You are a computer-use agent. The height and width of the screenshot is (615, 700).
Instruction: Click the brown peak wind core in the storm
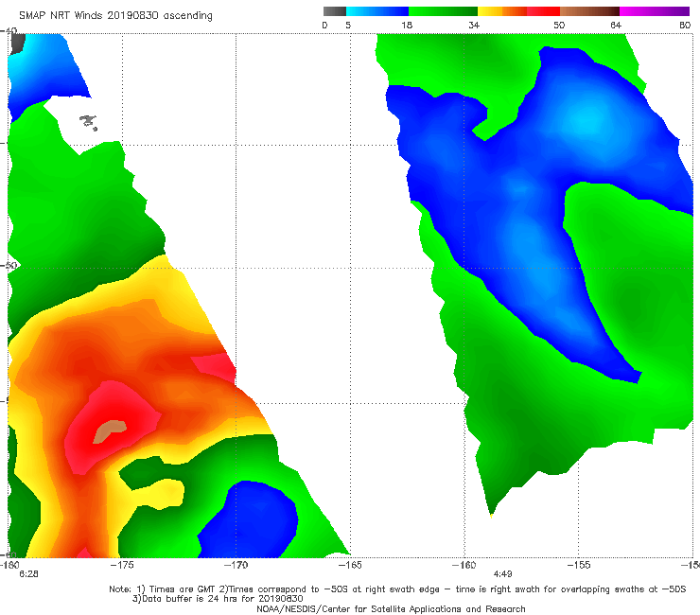110,431
